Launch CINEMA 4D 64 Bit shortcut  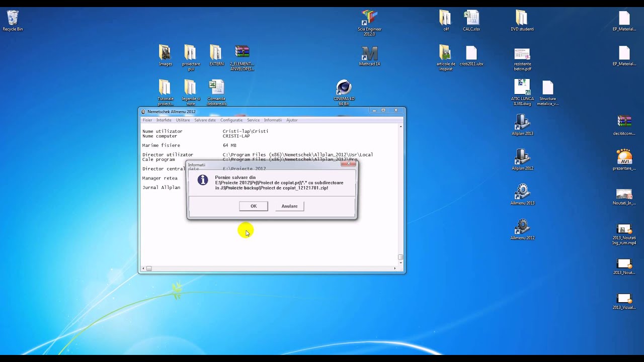click(x=344, y=93)
